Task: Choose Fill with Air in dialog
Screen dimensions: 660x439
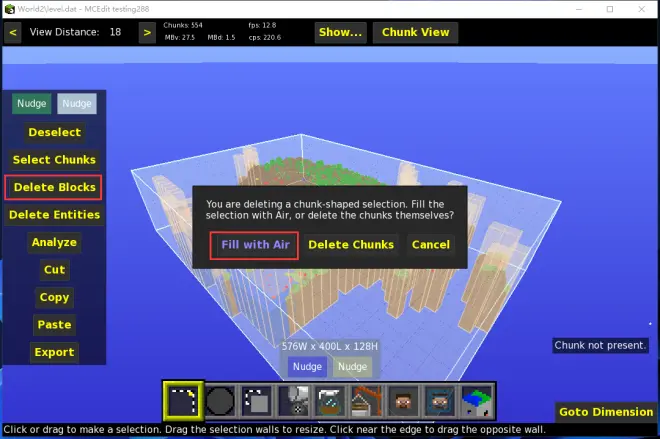Action: point(255,245)
